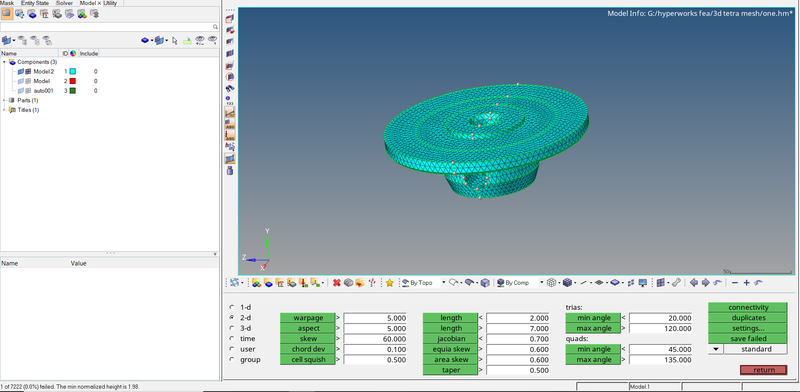
Task: Click the wrench icon in the bottom toolbar
Action: click(x=676, y=282)
